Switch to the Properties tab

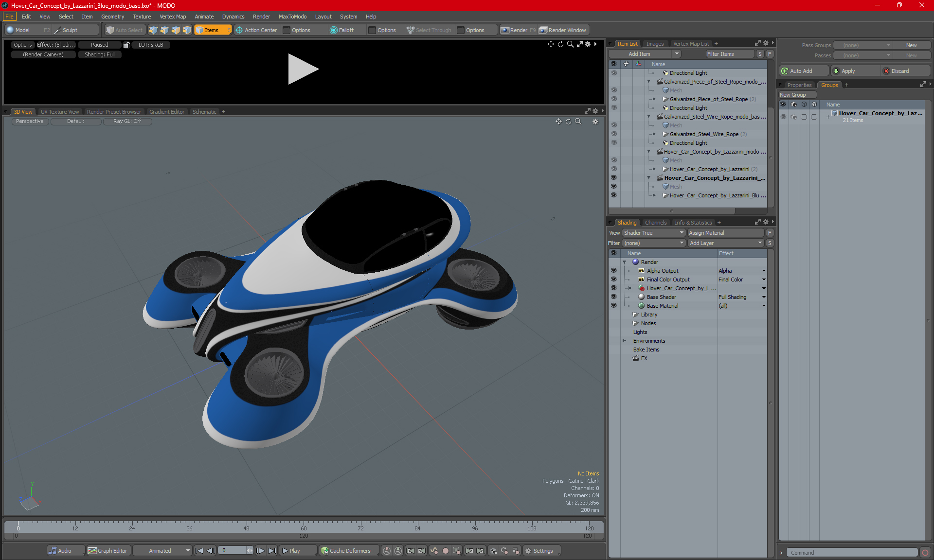pos(799,85)
